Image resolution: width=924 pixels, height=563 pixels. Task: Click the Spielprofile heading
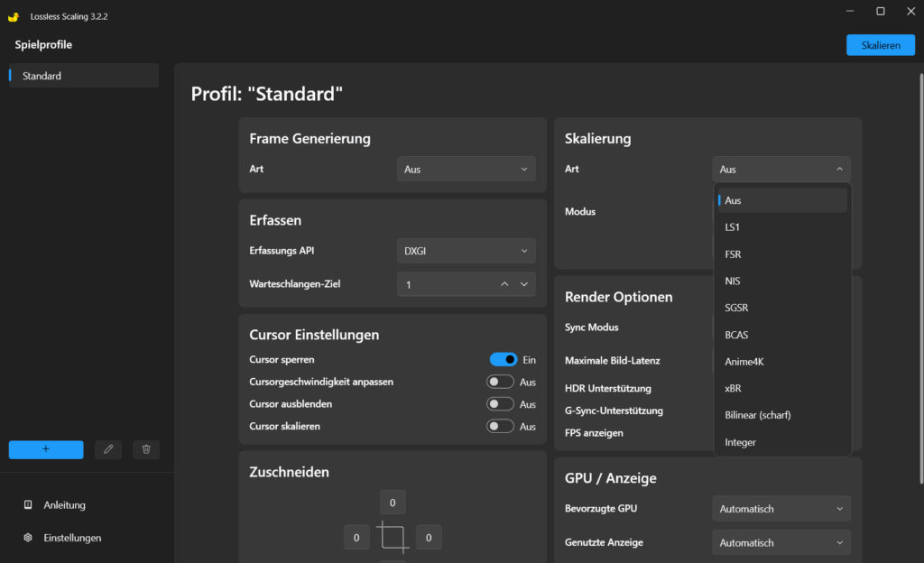pos(43,45)
